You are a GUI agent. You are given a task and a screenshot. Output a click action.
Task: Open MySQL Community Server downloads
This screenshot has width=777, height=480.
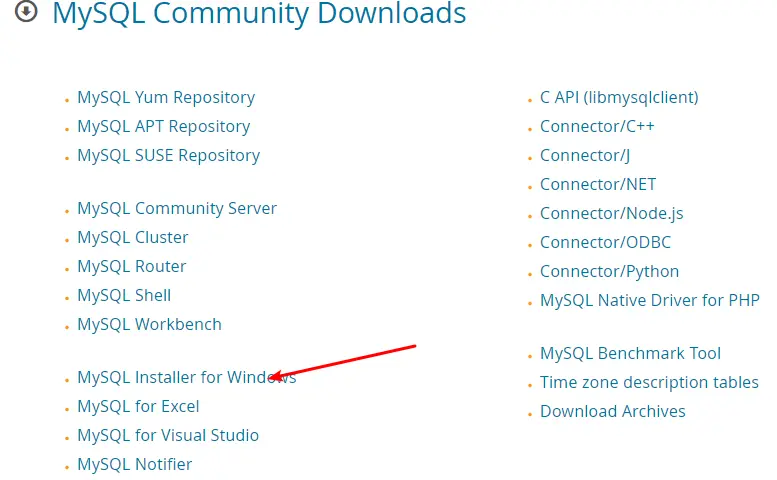point(177,208)
